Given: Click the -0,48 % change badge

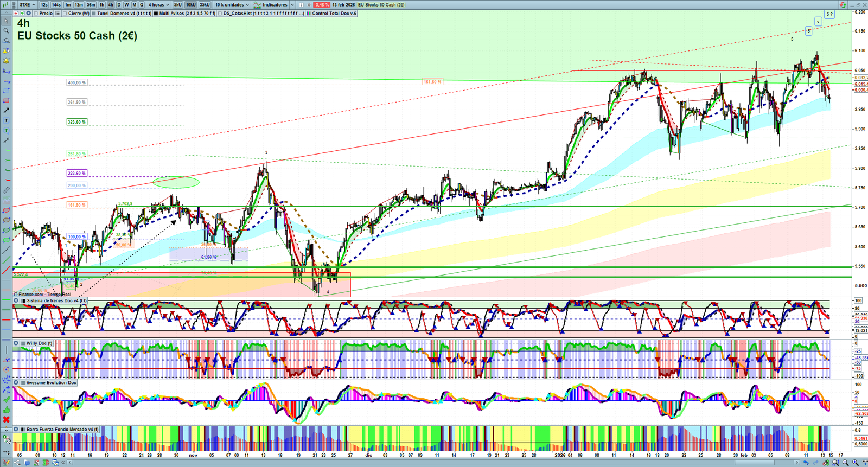Looking at the screenshot, I should pyautogui.click(x=322, y=5).
